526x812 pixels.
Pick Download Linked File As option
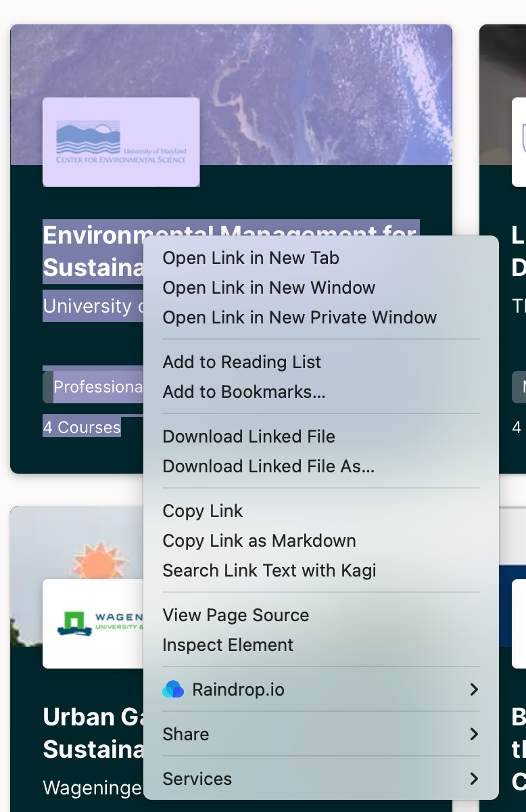tap(268, 466)
